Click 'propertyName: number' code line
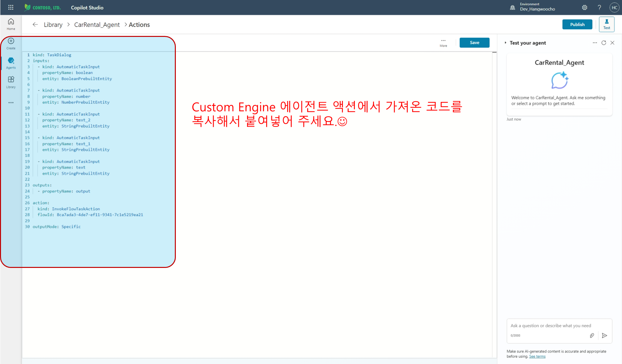Viewport: 622px width, 364px height. tap(66, 96)
